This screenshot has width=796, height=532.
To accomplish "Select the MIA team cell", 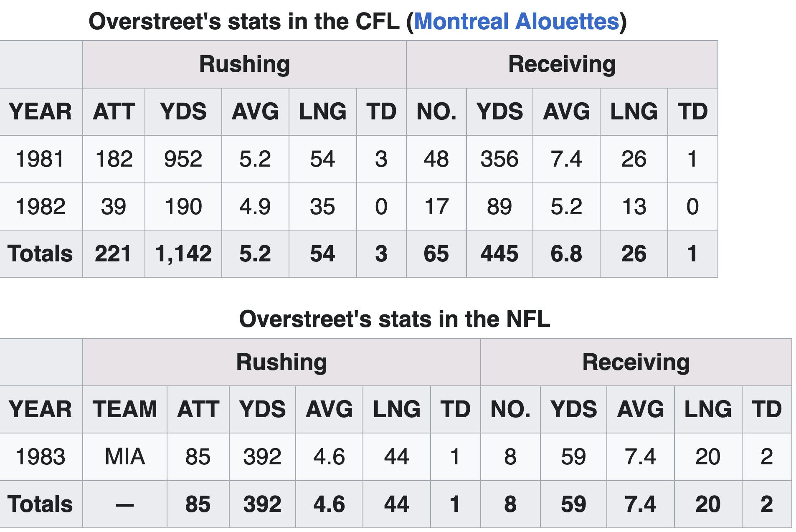I will click(x=125, y=456).
